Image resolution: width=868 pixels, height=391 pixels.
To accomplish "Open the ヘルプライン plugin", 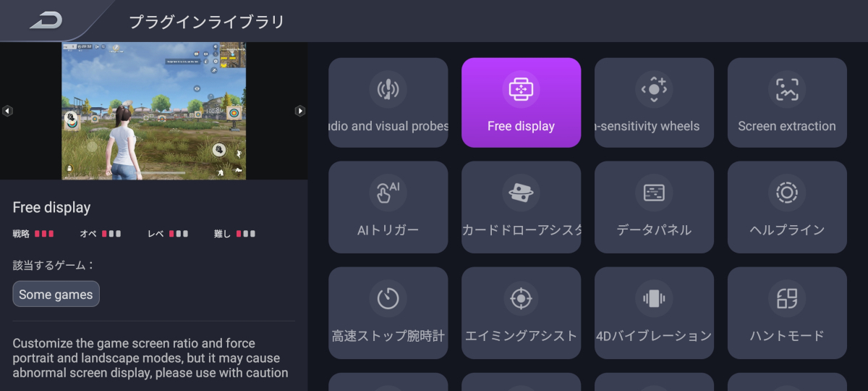I will (x=787, y=207).
